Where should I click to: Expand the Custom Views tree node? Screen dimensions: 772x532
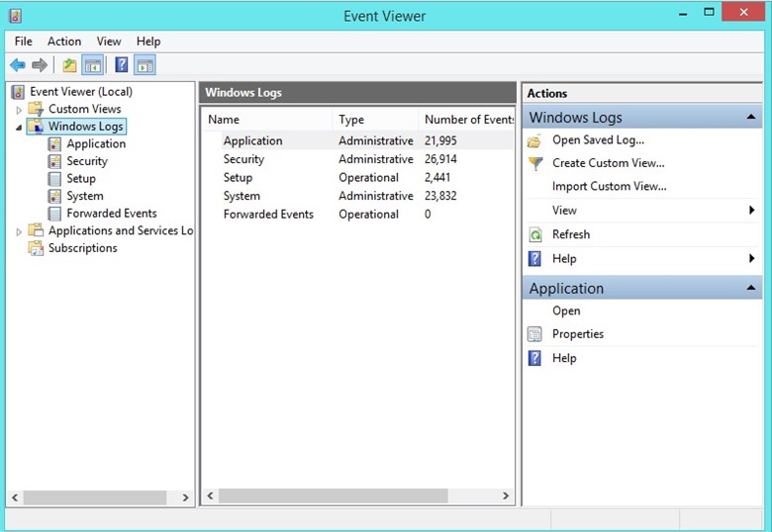(19, 110)
